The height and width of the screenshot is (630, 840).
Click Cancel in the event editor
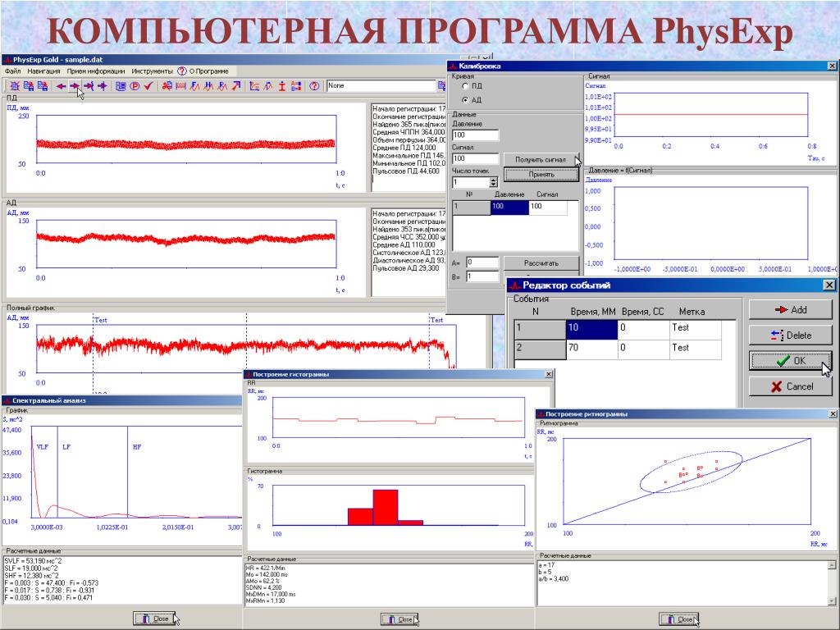pyautogui.click(x=790, y=386)
